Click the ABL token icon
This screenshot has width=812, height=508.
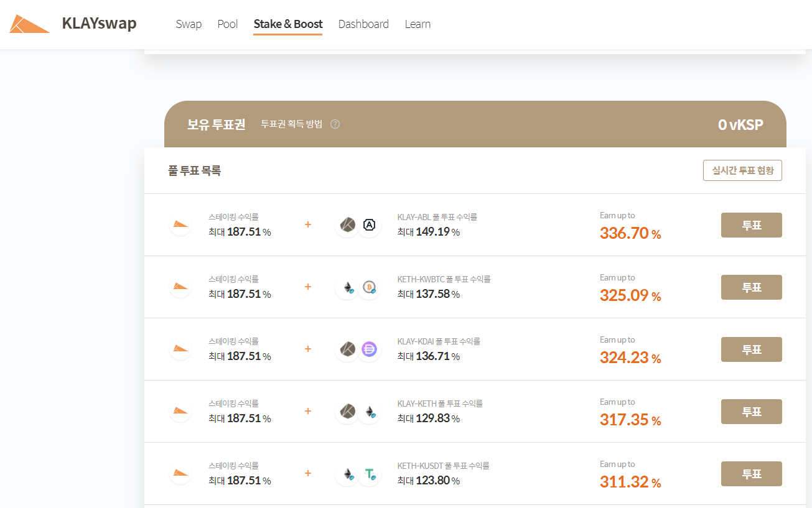tap(369, 225)
